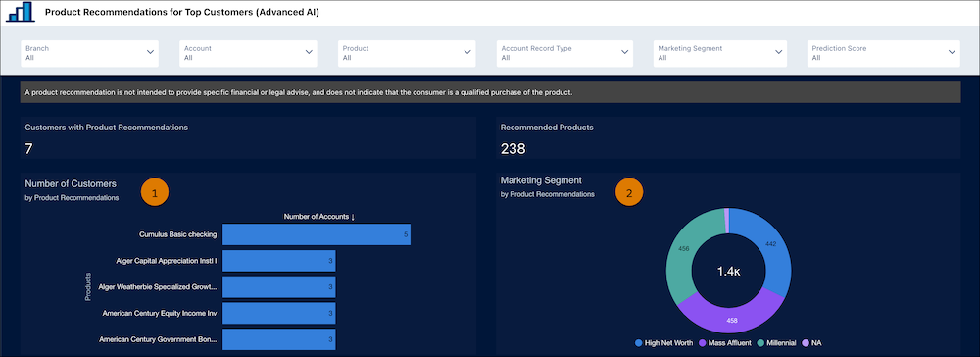Select the Cumulus Basic checking bar
This screenshot has height=357, width=980.
[x=317, y=234]
